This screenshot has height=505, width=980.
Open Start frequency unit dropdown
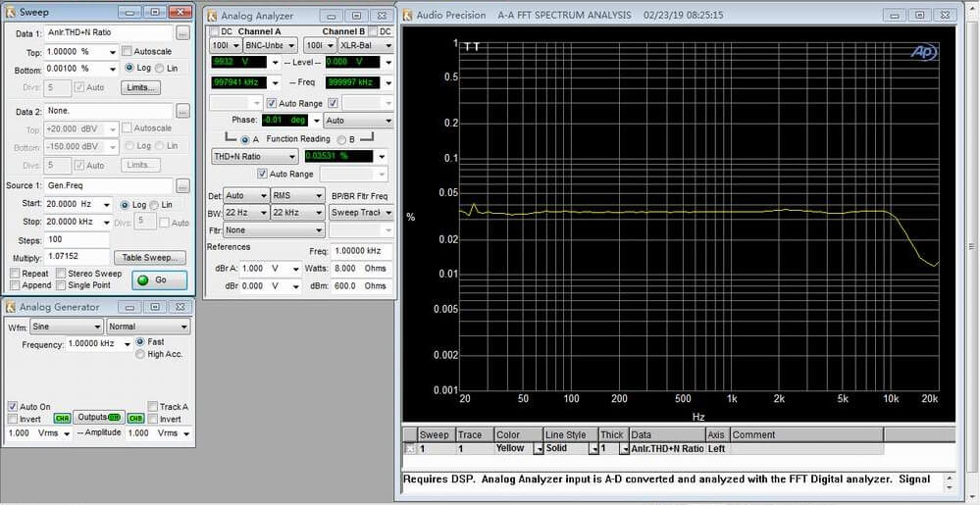(108, 204)
